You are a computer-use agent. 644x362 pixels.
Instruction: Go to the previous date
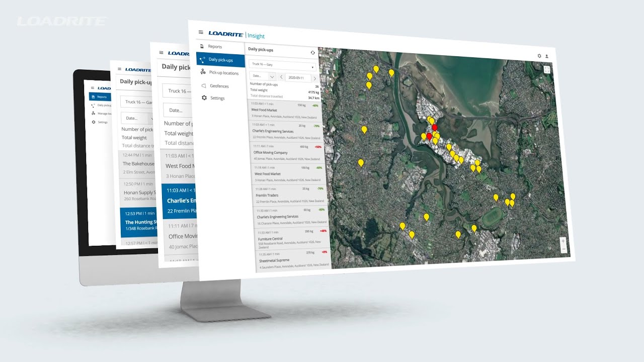(281, 77)
